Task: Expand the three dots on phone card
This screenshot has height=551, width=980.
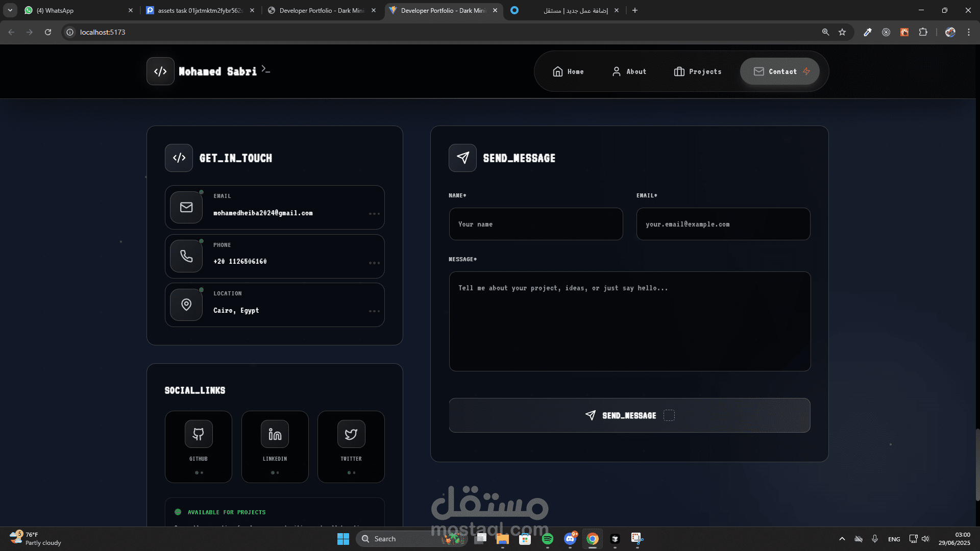Action: click(x=374, y=263)
